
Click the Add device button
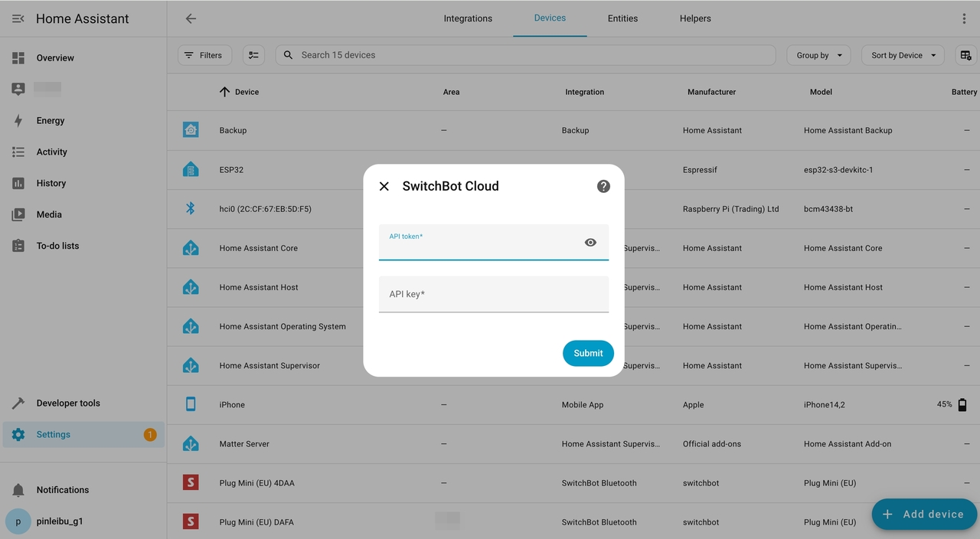(924, 514)
